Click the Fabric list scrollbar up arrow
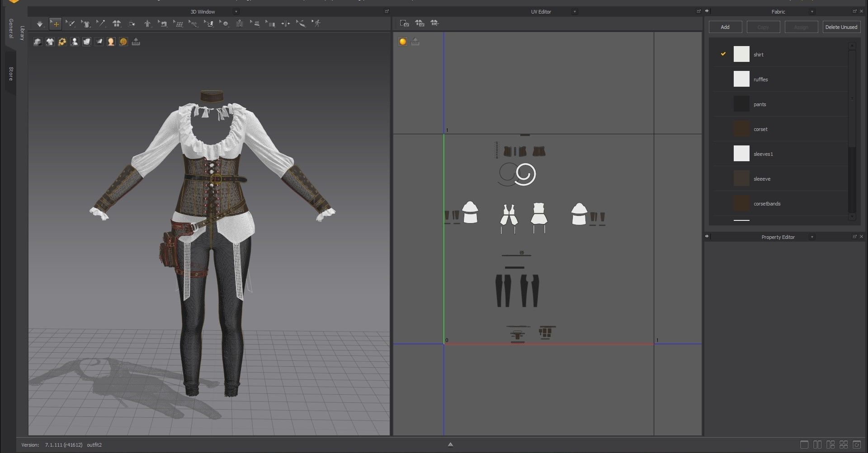 (852, 46)
